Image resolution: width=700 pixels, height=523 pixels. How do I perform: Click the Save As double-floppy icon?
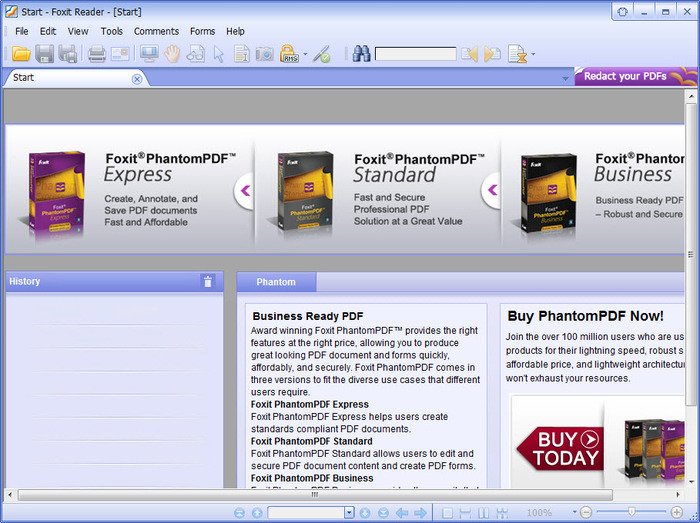click(x=68, y=54)
